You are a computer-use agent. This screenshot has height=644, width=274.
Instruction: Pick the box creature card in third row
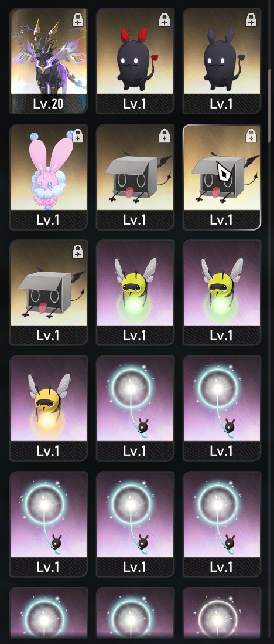coord(49,293)
